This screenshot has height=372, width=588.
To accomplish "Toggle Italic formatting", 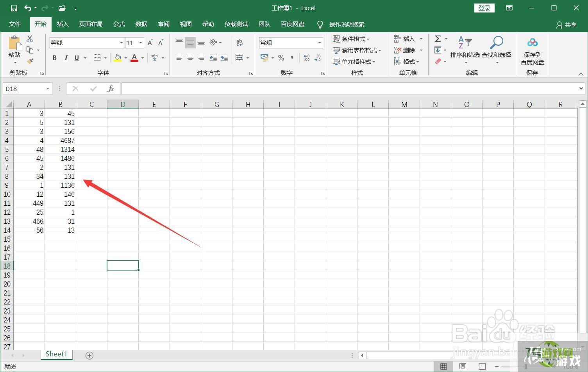I will [x=66, y=58].
